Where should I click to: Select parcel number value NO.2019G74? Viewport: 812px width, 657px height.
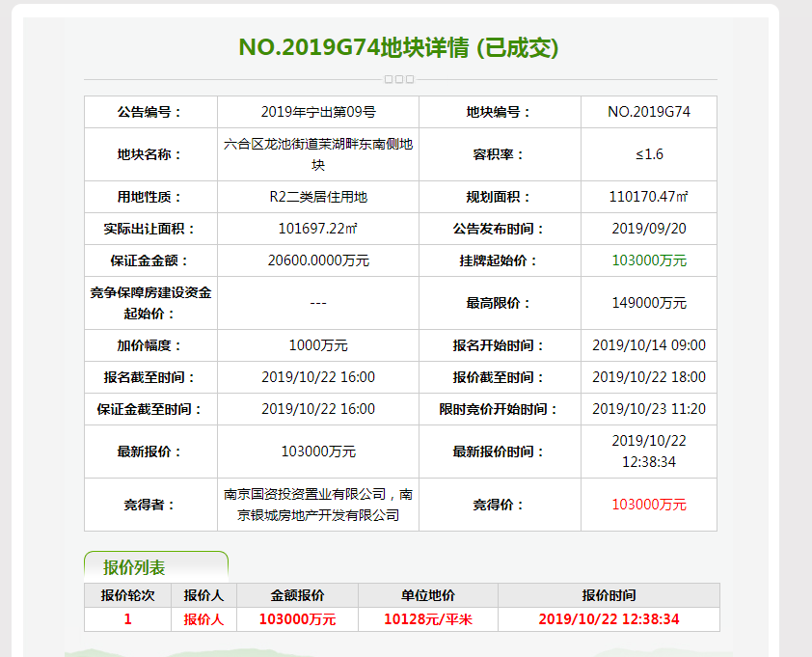point(649,112)
